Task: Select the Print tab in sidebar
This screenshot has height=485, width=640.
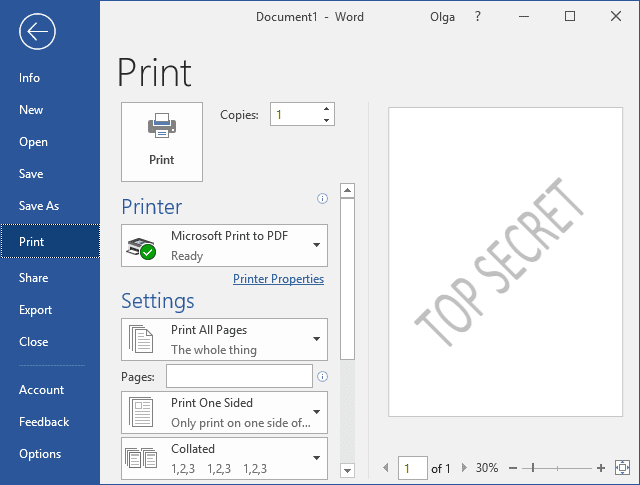Action: coord(50,241)
